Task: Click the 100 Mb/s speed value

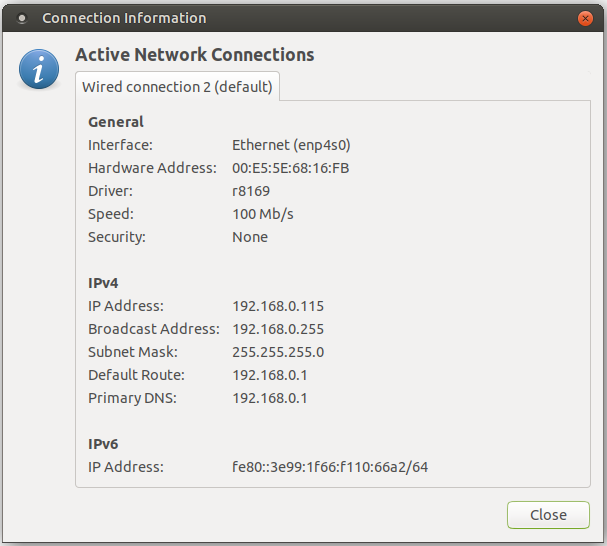Action: pos(263,214)
